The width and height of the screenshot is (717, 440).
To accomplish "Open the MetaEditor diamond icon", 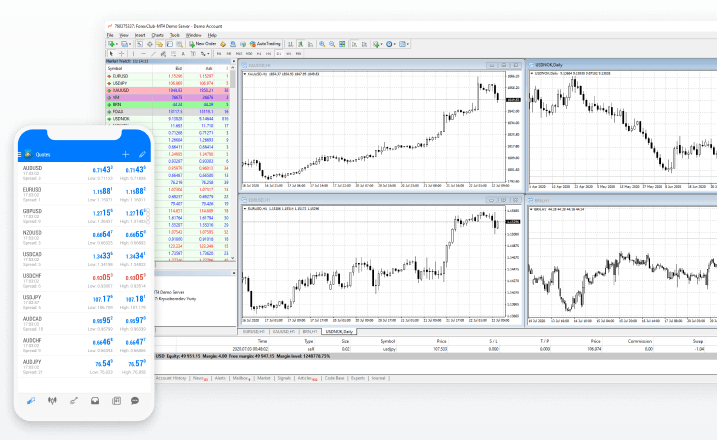I will [223, 44].
